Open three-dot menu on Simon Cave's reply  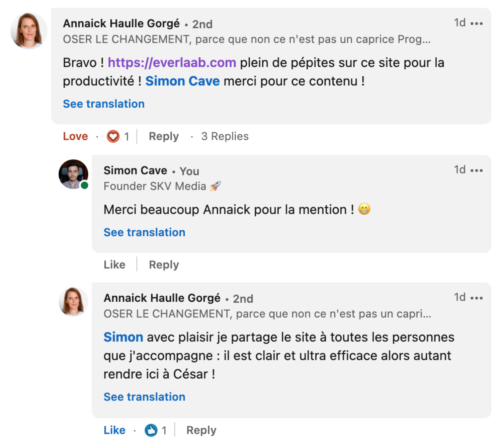476,170
